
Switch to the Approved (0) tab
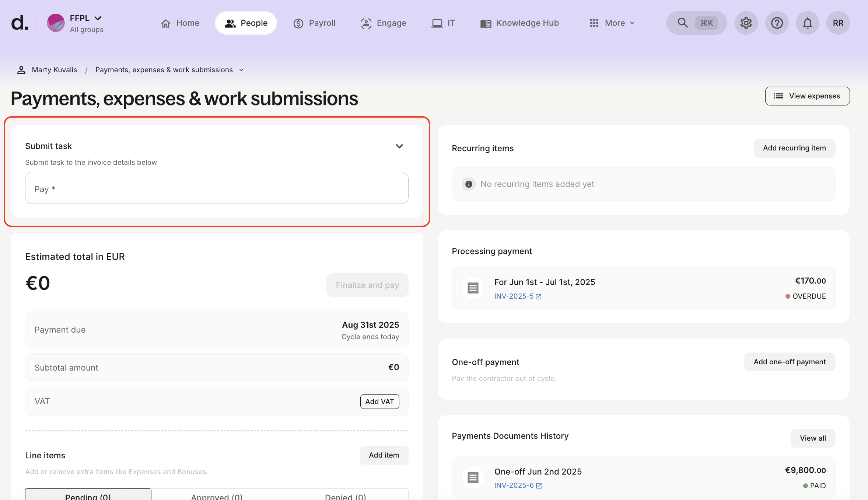pos(217,496)
